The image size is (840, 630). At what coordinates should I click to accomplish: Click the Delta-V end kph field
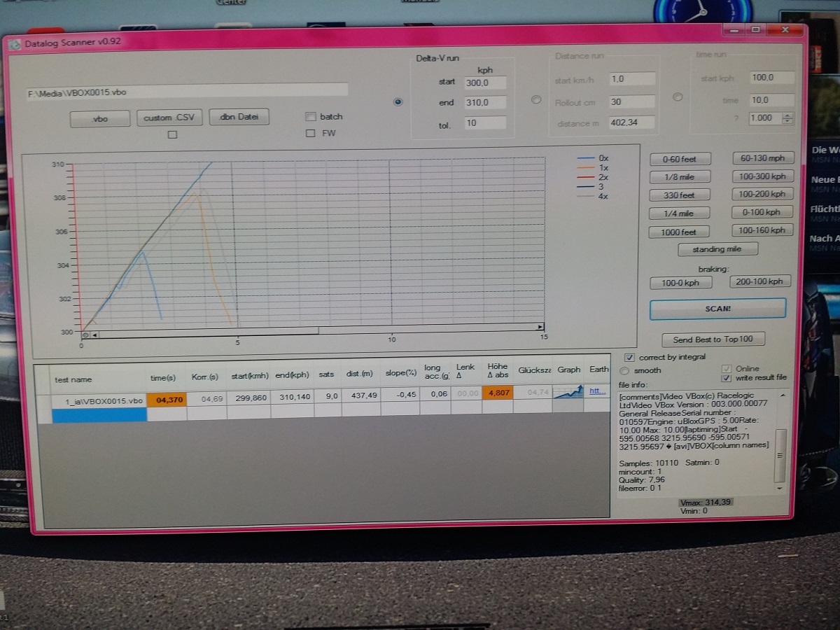pyautogui.click(x=484, y=103)
